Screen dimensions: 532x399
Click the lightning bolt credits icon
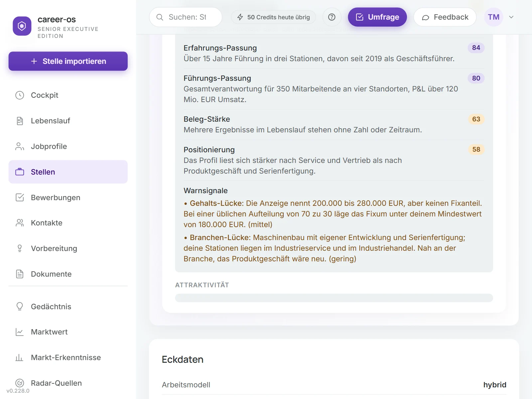tap(240, 17)
